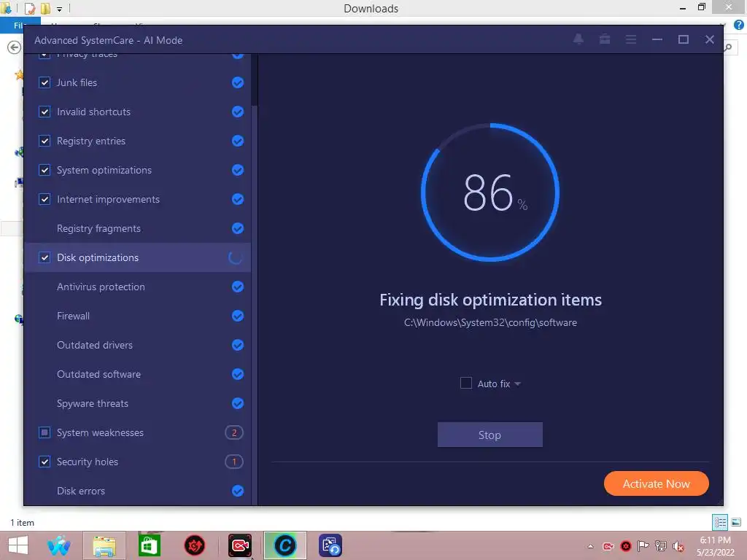Uncheck the Internet improvements checkbox

tap(44, 199)
